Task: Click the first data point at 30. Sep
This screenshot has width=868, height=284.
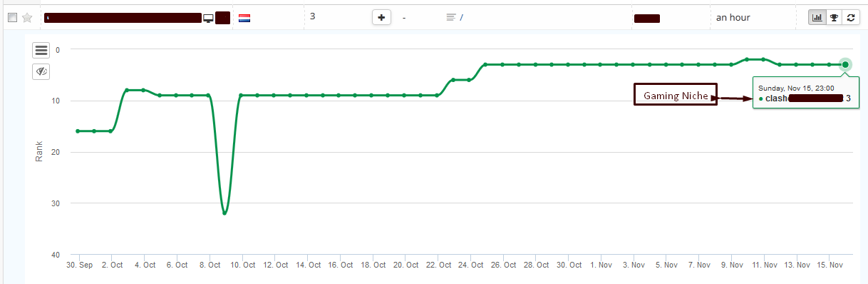Action: (78, 131)
